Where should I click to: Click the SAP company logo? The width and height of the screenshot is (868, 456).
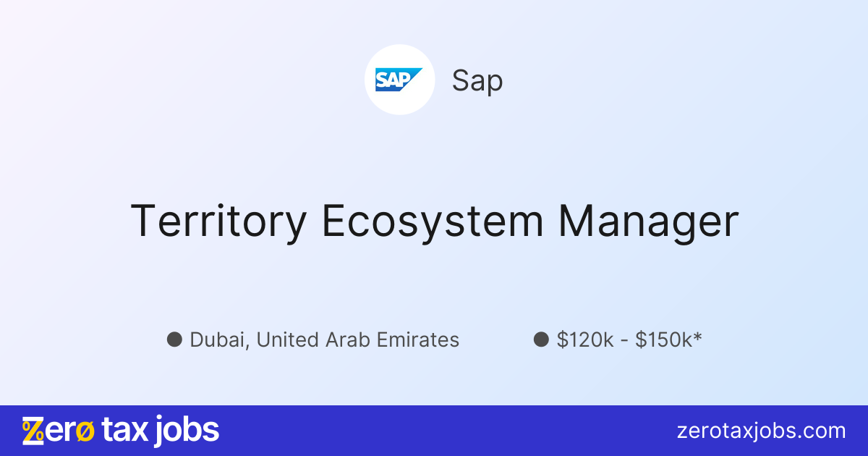399,80
